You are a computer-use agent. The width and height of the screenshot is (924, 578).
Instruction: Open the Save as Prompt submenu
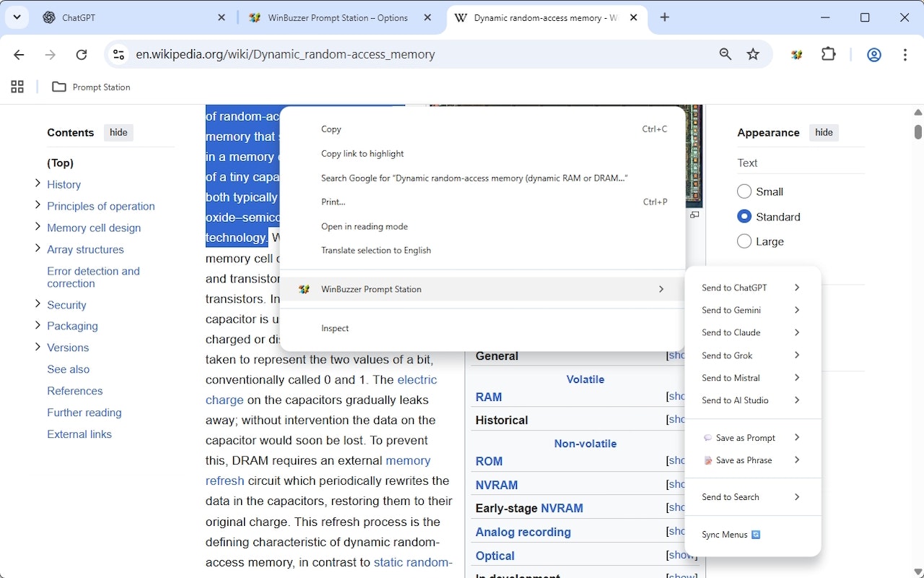point(752,438)
